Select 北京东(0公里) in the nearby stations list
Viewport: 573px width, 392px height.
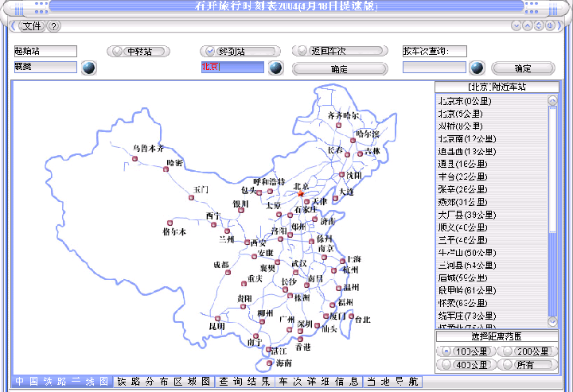click(x=492, y=101)
